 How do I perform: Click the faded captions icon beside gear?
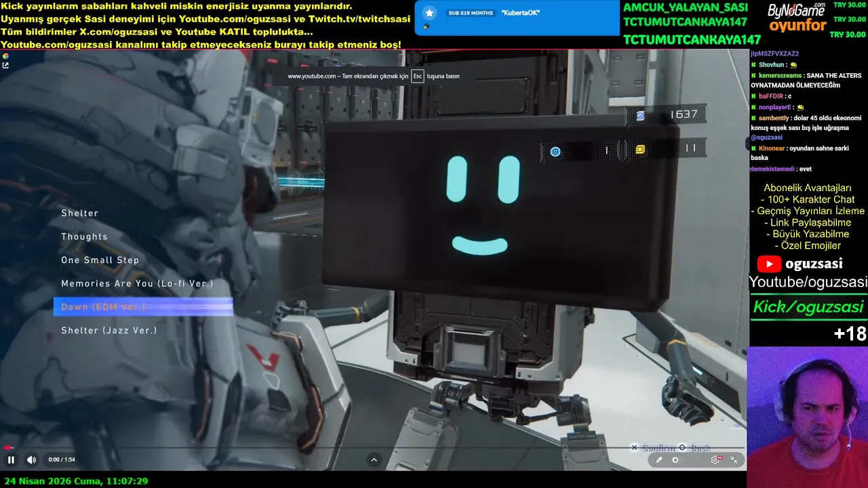[696, 460]
